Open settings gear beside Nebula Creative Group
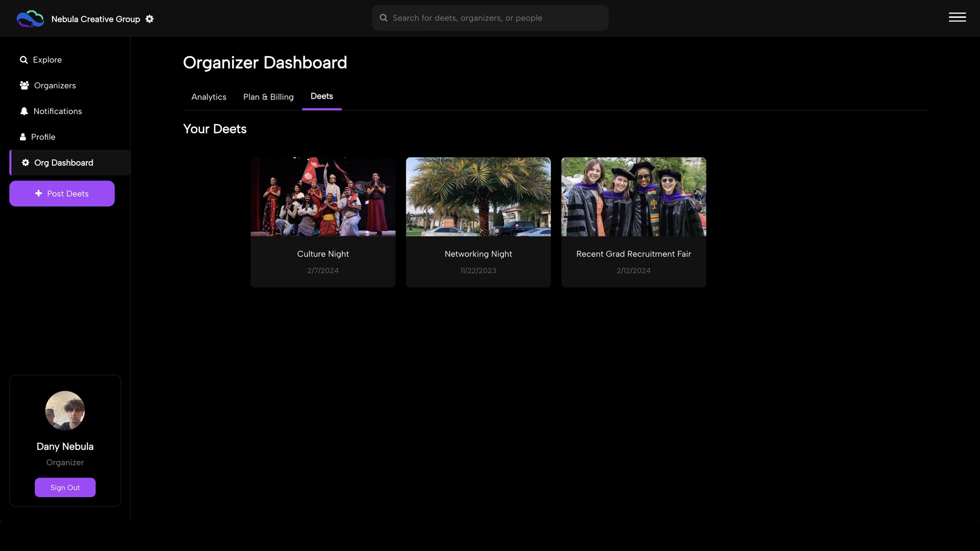 click(x=150, y=19)
